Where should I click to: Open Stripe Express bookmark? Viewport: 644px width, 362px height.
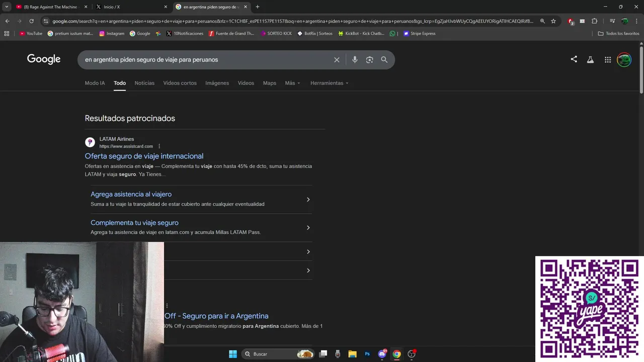[420, 34]
